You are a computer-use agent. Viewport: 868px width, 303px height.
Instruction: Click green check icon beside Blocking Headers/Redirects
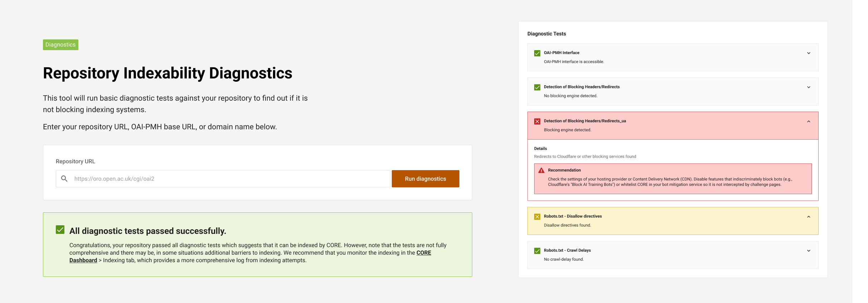[x=537, y=87]
